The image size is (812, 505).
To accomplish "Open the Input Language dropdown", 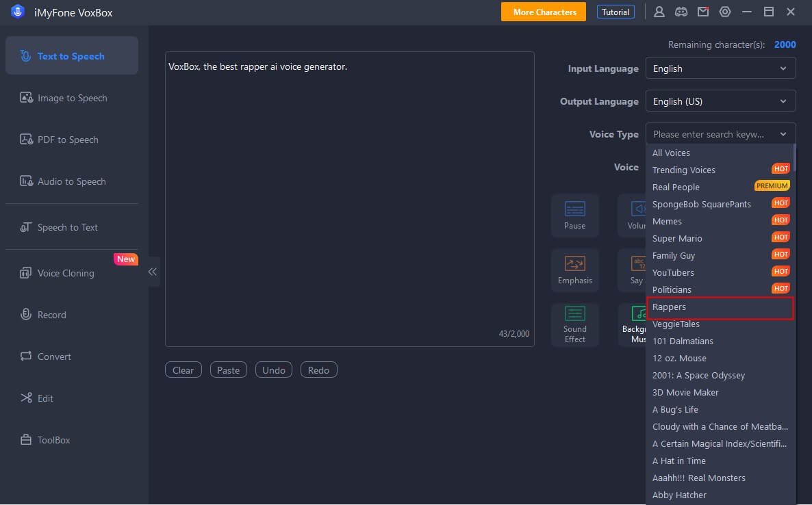I will pos(720,68).
